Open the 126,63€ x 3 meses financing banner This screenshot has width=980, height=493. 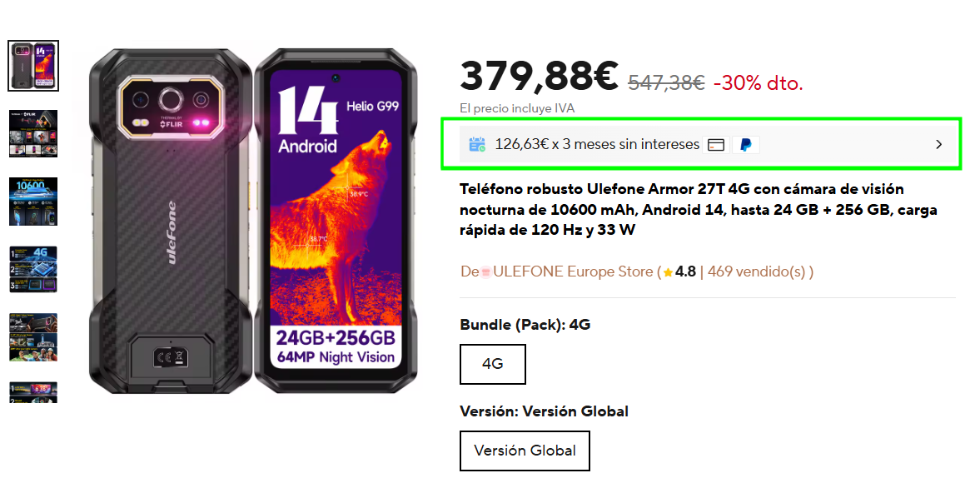pos(701,144)
